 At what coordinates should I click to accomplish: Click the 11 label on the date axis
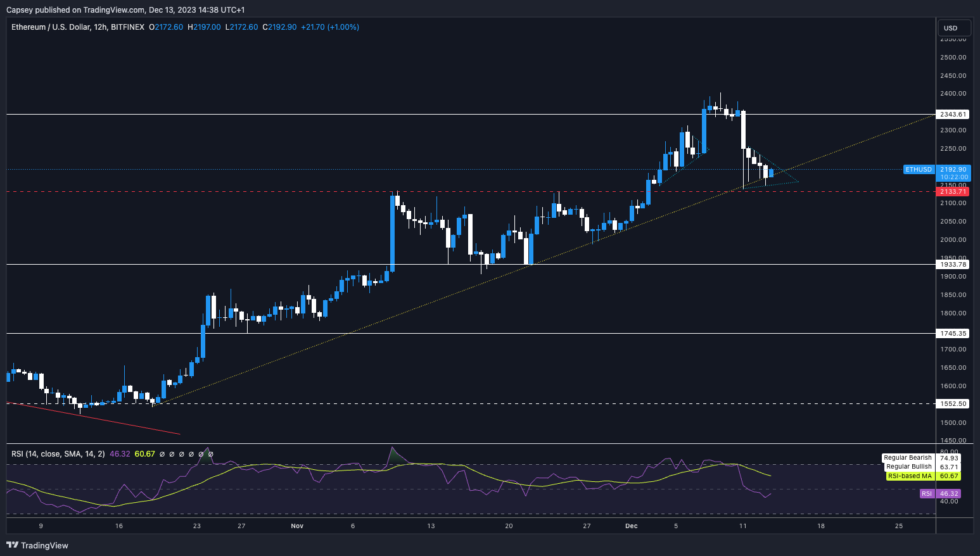pyautogui.click(x=742, y=526)
